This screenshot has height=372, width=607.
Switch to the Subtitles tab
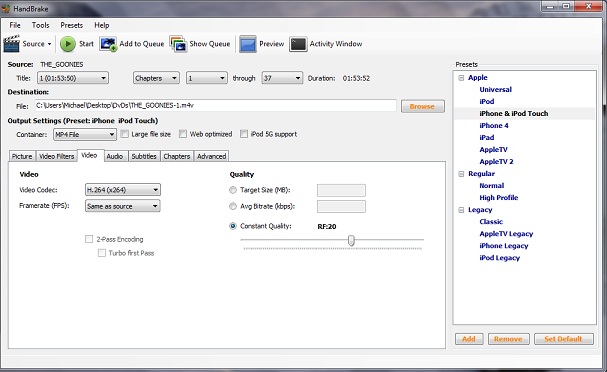pyautogui.click(x=144, y=156)
